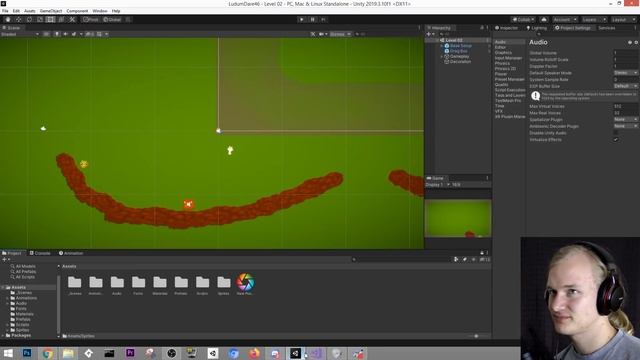This screenshot has width=640, height=360.
Task: Open the custom editor tools icon
Action: pyautogui.click(x=72, y=20)
